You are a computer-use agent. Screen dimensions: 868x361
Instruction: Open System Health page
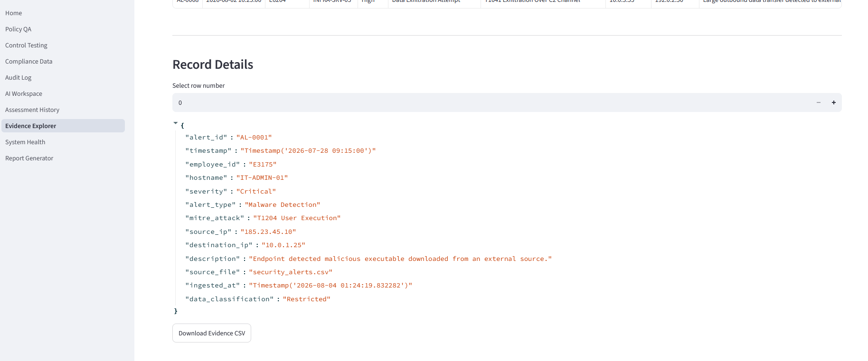point(25,142)
